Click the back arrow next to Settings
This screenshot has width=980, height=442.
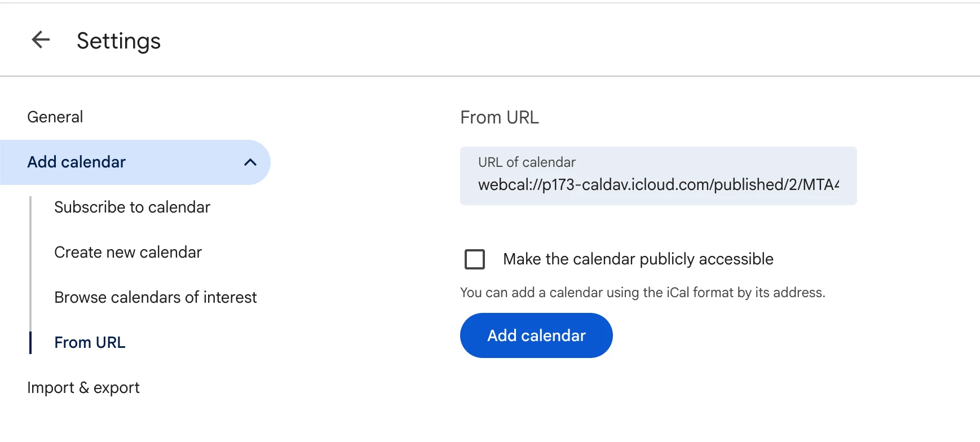tap(41, 40)
